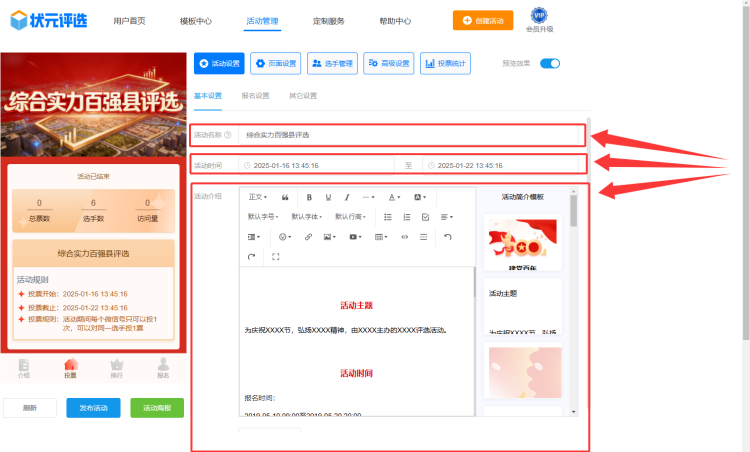
Task: Click the template list scrollbar thumb
Action: (574, 210)
